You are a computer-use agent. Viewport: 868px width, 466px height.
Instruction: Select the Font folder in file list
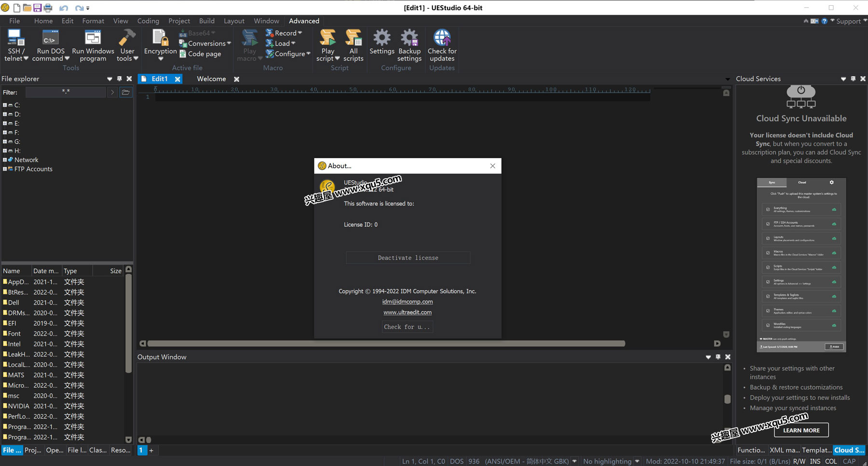click(14, 333)
